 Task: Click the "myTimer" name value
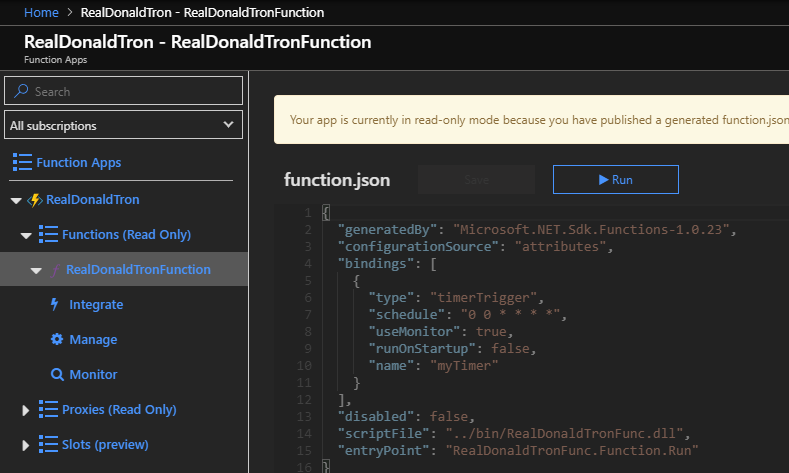464,366
